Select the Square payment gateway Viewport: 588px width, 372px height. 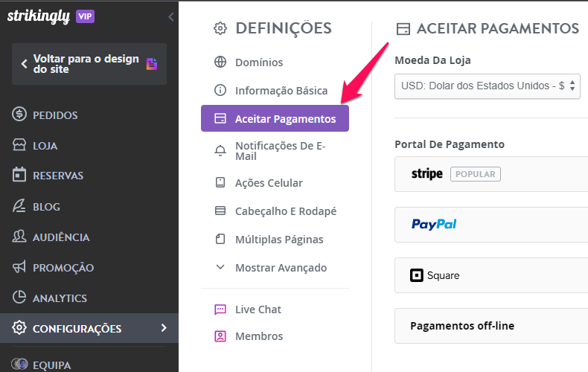pos(491,275)
